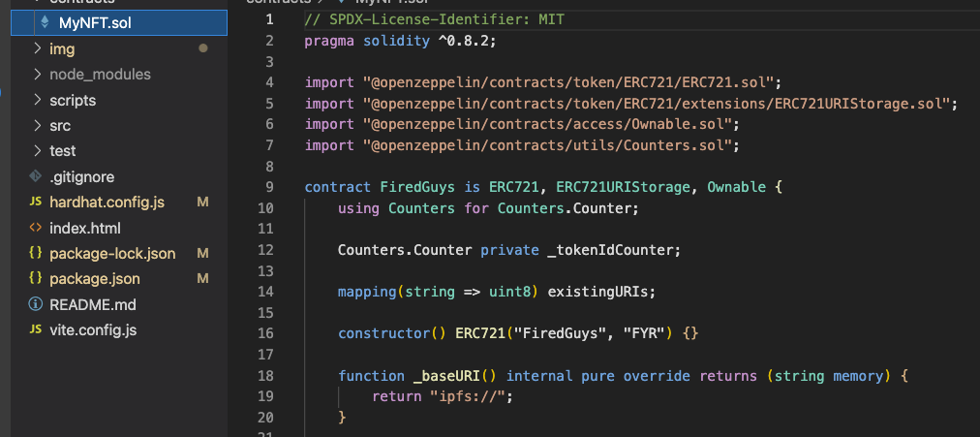Screen dimensions: 980x437
Task: Click the _baseURI function name
Action: click(x=446, y=376)
